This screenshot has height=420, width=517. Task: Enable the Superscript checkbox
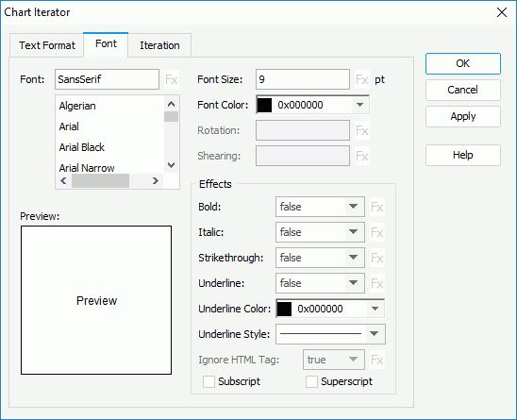coord(311,381)
